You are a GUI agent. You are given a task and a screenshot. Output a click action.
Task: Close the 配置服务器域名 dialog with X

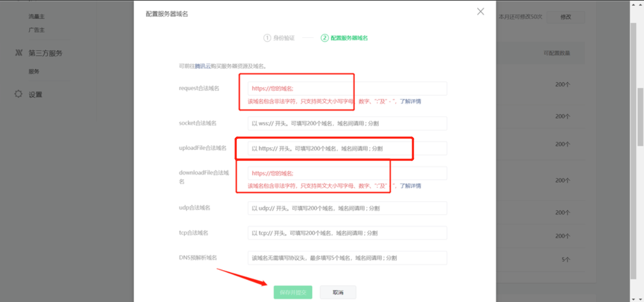[480, 12]
